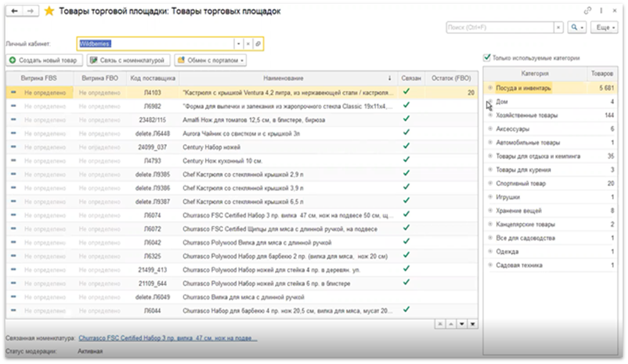Screen dimensions: 628x364
Task: Select Churrasco Polywood Вилка для мяса row
Action: [x=242, y=242]
